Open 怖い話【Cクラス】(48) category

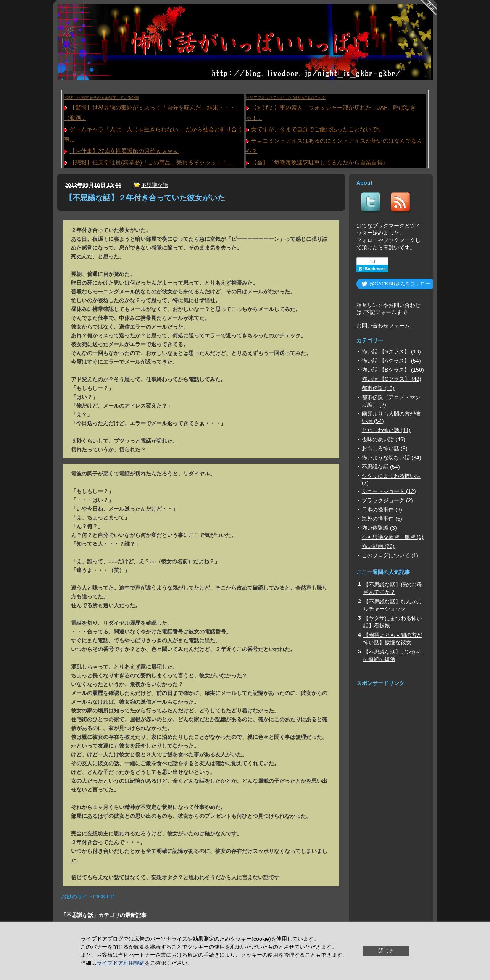[392, 379]
